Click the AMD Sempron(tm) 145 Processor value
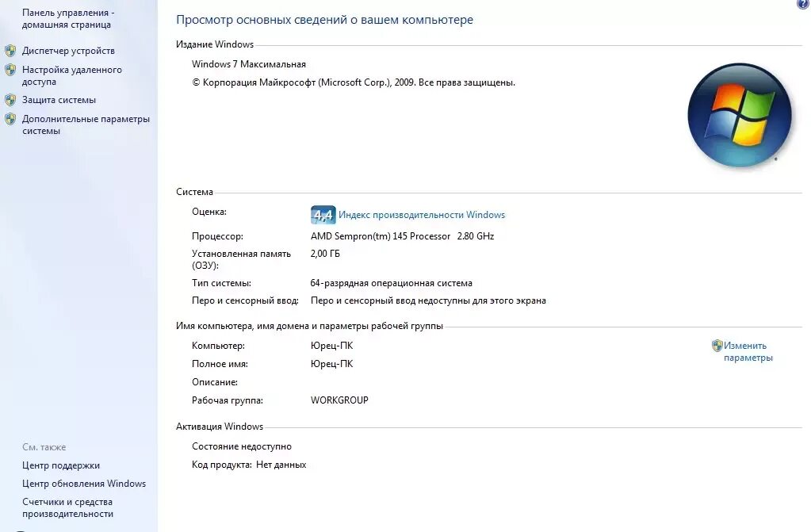 (x=402, y=236)
